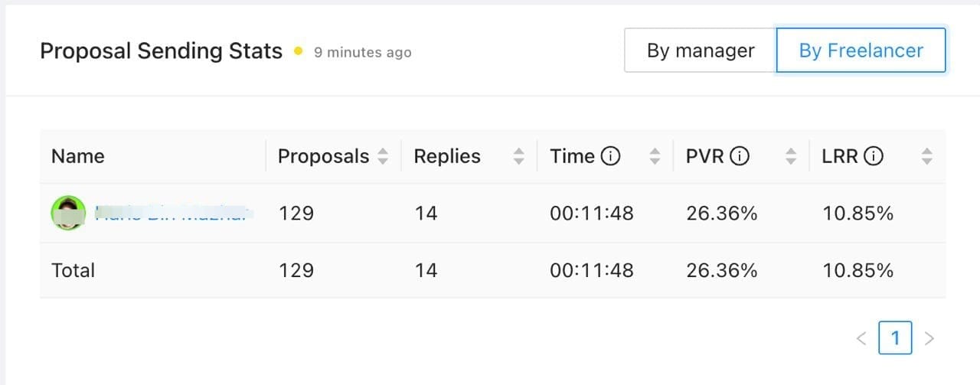Viewport: 980px width, 385px height.
Task: Click the Replies column header label
Action: pyautogui.click(x=447, y=156)
